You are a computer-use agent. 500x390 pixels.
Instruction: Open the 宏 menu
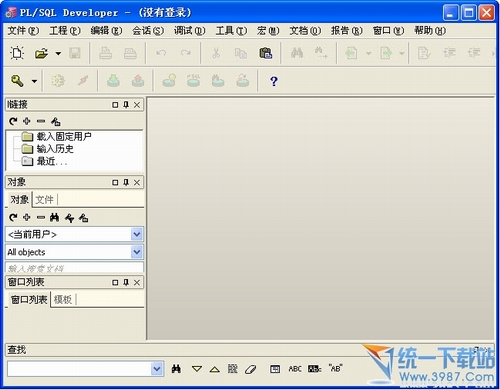tap(268, 31)
